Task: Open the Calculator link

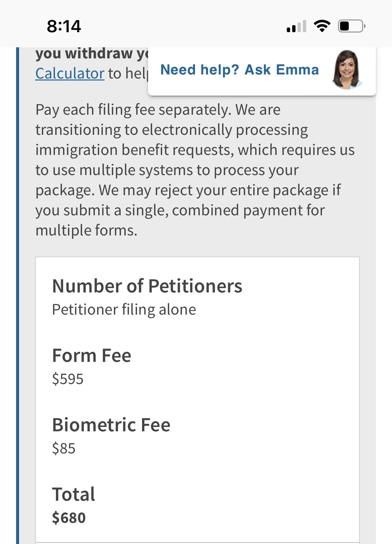Action: coord(70,73)
